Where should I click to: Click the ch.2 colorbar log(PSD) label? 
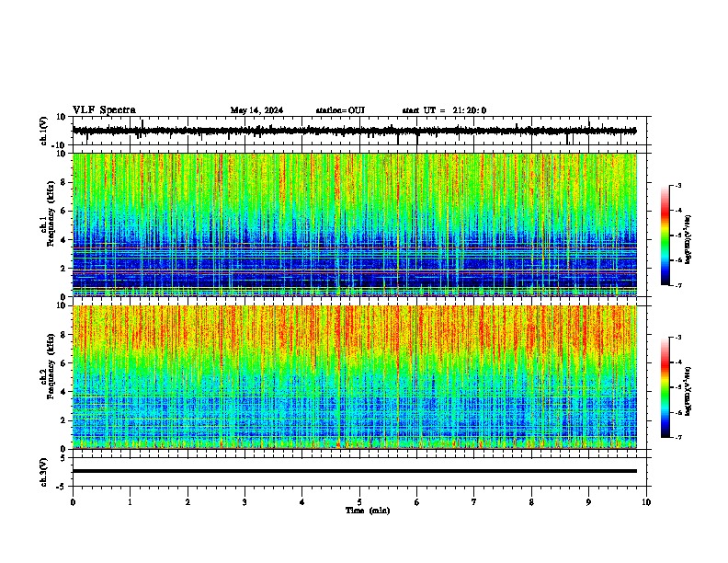[x=688, y=392]
